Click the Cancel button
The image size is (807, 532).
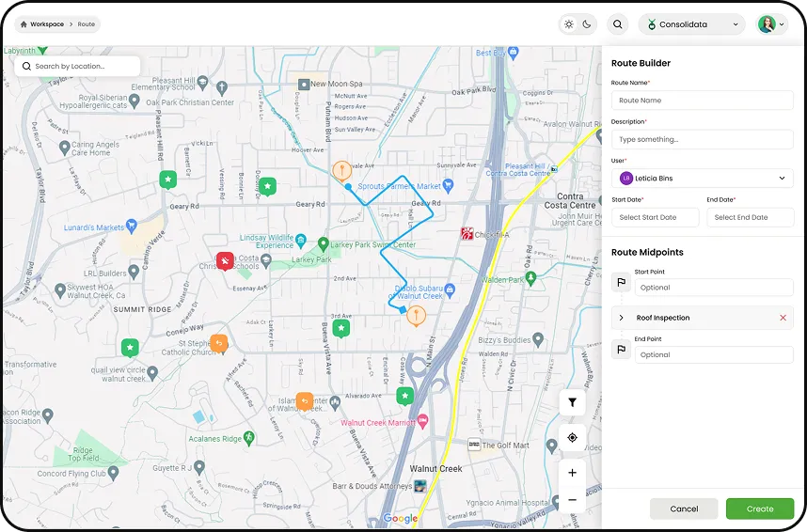pos(684,509)
